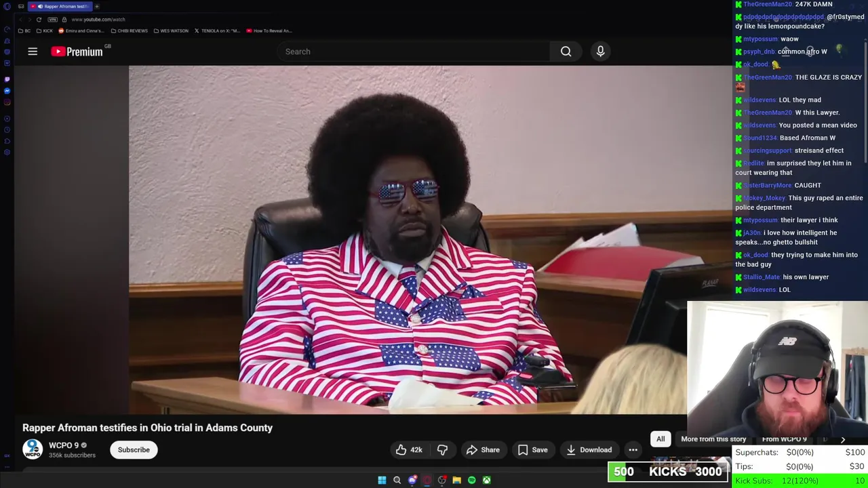Dislike the Afroman video
Screen dimensions: 868x488
coord(442,450)
